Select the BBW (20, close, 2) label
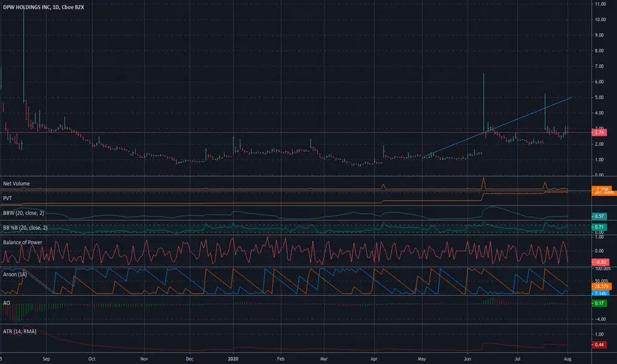617x364 pixels. (23, 213)
